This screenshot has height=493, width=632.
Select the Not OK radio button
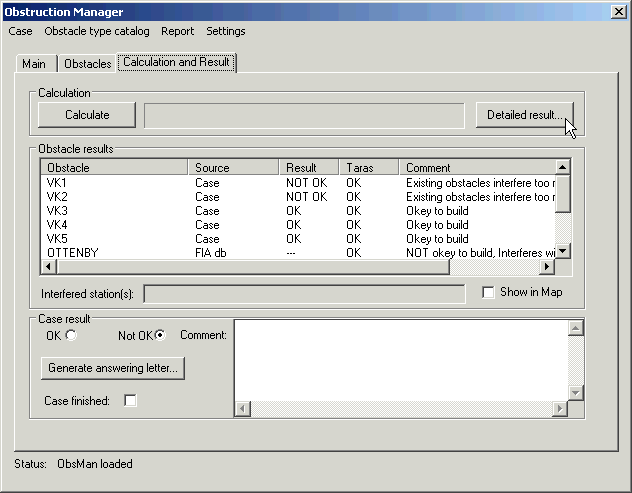(x=160, y=335)
